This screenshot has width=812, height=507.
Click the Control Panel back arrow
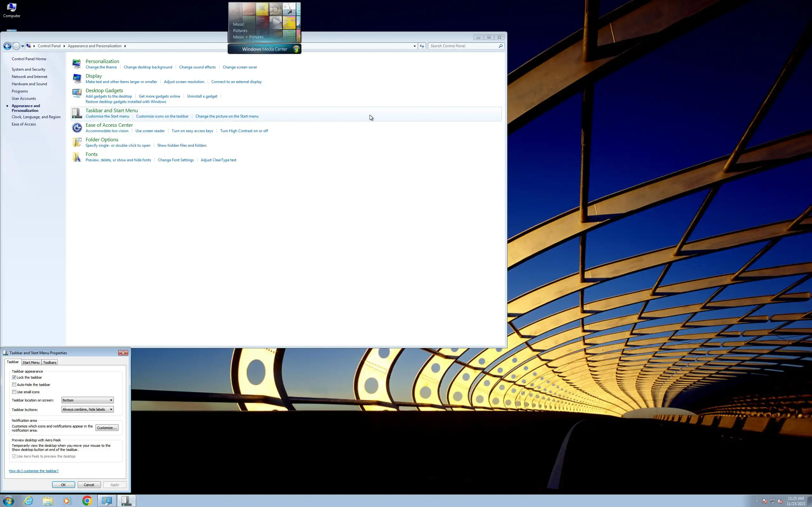(x=7, y=46)
